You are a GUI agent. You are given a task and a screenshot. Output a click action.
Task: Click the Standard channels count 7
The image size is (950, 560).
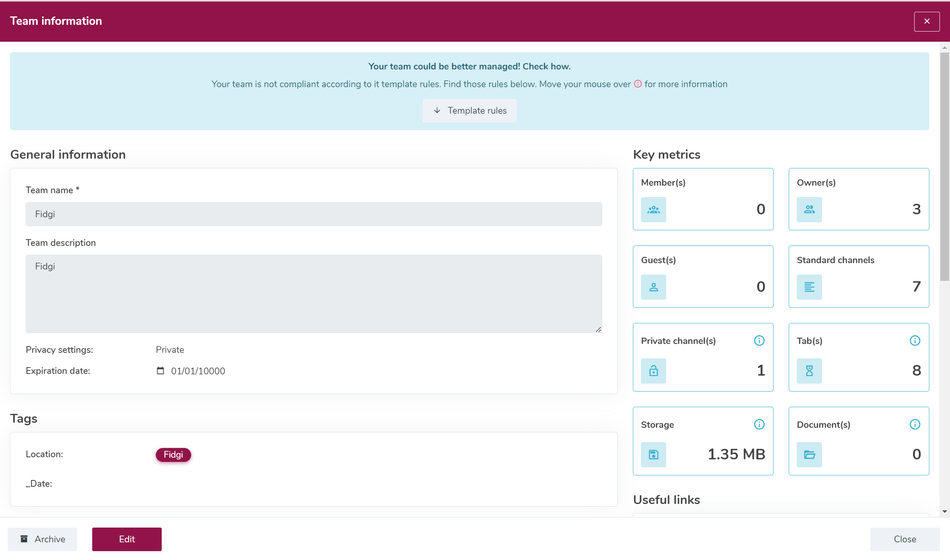click(916, 287)
